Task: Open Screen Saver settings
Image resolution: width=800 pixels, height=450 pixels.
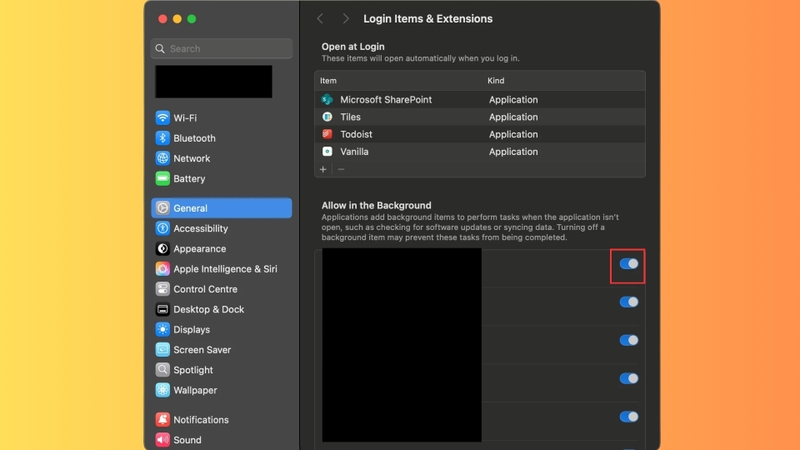Action: (x=221, y=349)
